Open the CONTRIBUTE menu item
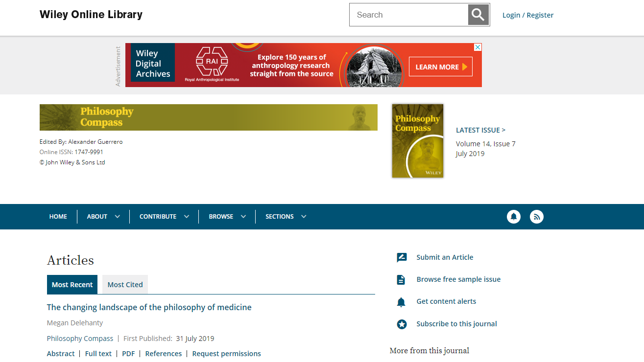The width and height of the screenshot is (644, 362). [x=158, y=217]
